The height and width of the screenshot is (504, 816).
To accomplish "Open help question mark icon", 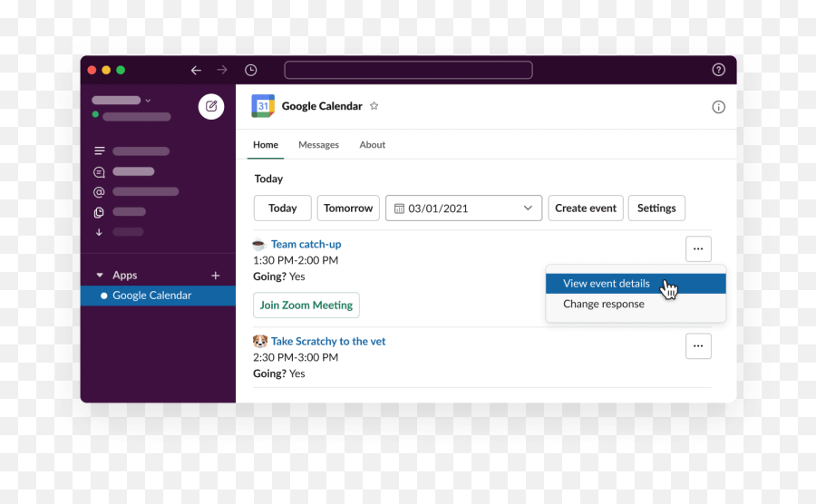I will point(719,70).
